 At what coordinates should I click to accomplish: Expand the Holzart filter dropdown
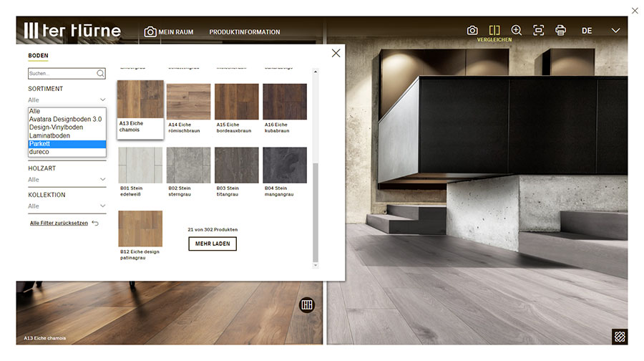[x=67, y=179]
